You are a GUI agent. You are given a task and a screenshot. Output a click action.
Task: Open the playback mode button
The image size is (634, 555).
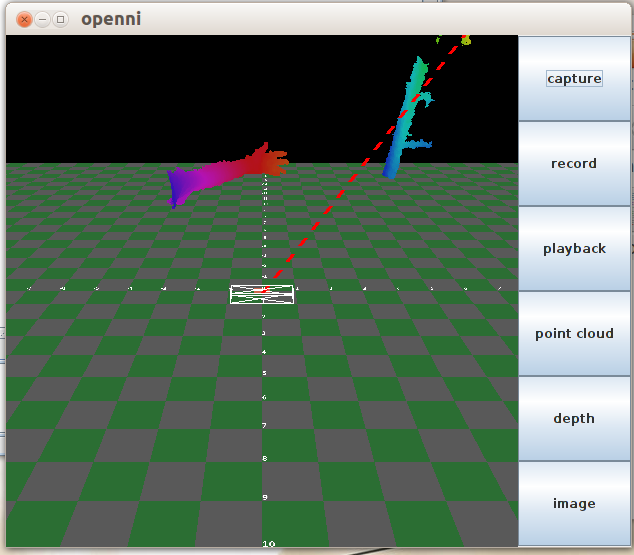click(574, 249)
